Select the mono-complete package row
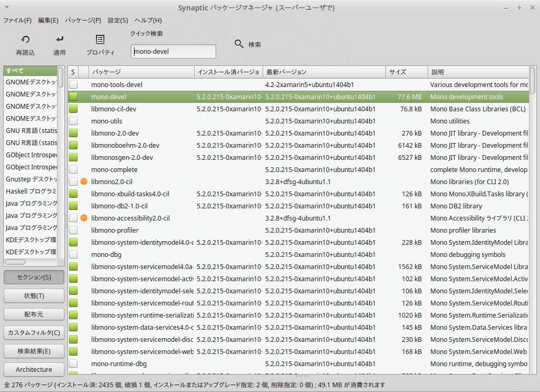Screen dimensions: 540x392 pos(298,169)
